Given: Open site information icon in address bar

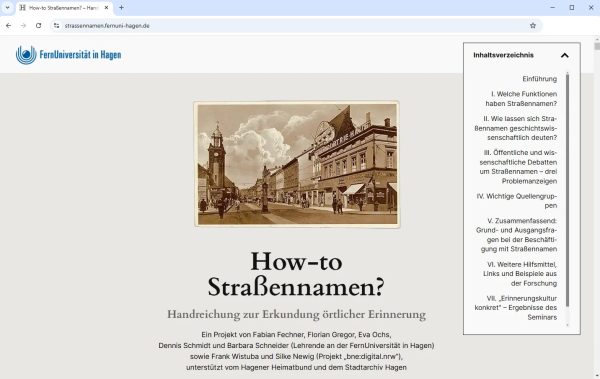Looking at the screenshot, I should pyautogui.click(x=56, y=26).
